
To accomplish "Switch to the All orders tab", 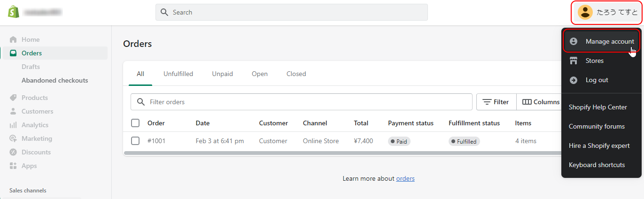I will [140, 74].
